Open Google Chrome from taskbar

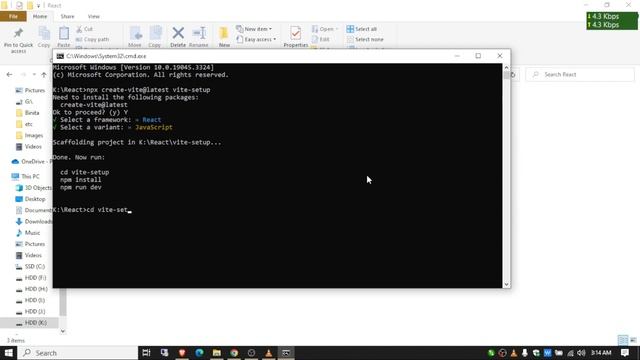(x=234, y=353)
